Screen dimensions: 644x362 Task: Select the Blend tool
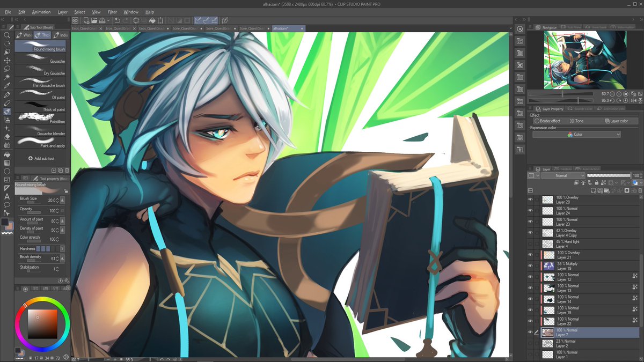(x=7, y=146)
